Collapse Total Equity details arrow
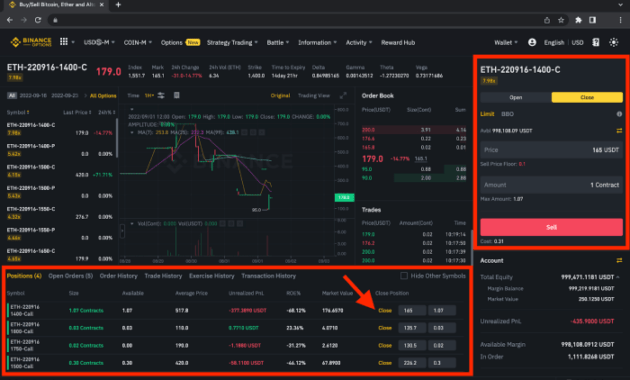 coord(618,277)
